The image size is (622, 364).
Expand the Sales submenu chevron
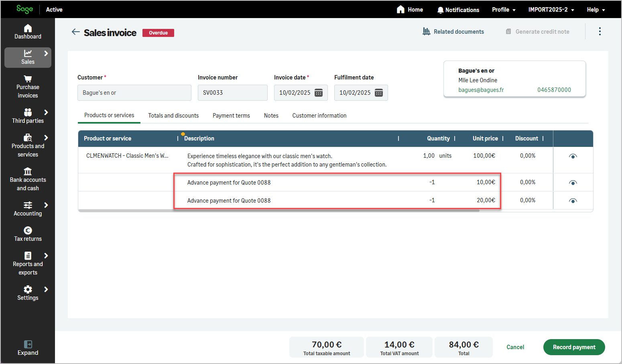tap(46, 53)
